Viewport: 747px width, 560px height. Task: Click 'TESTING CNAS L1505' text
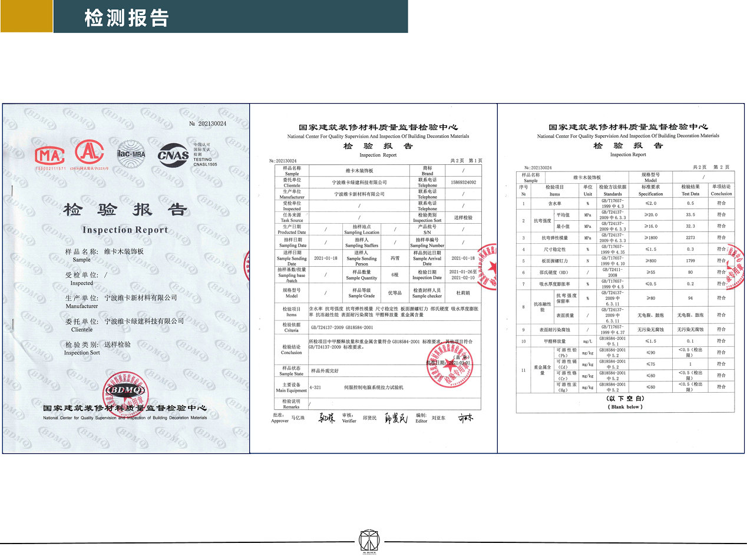coord(204,162)
